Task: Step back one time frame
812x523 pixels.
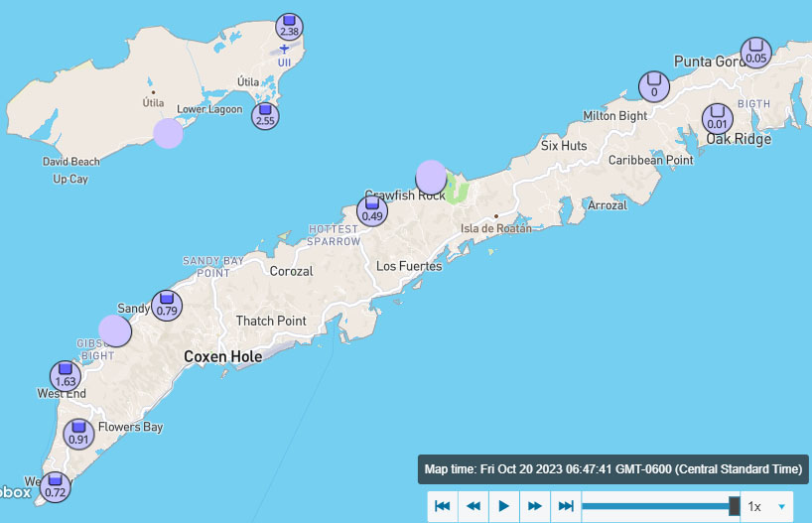Action: pyautogui.click(x=474, y=506)
